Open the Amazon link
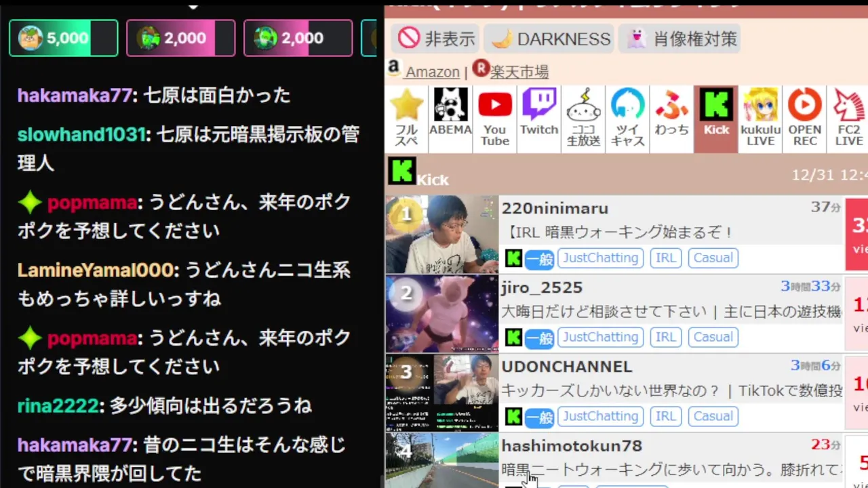This screenshot has height=488, width=868. pos(432,72)
